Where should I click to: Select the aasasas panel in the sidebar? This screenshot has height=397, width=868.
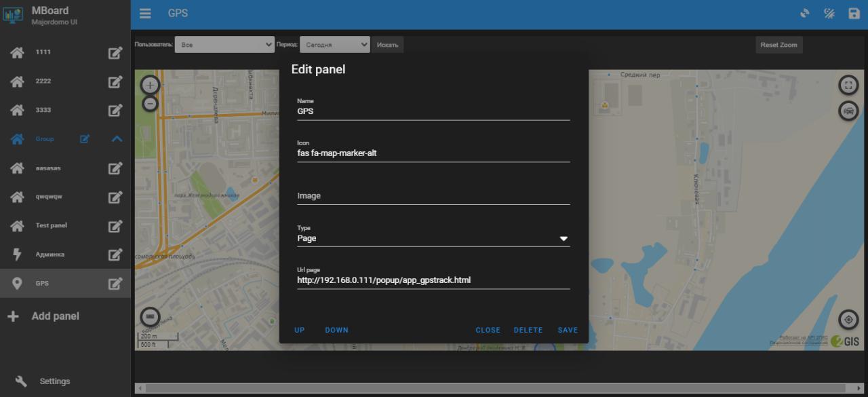click(48, 168)
